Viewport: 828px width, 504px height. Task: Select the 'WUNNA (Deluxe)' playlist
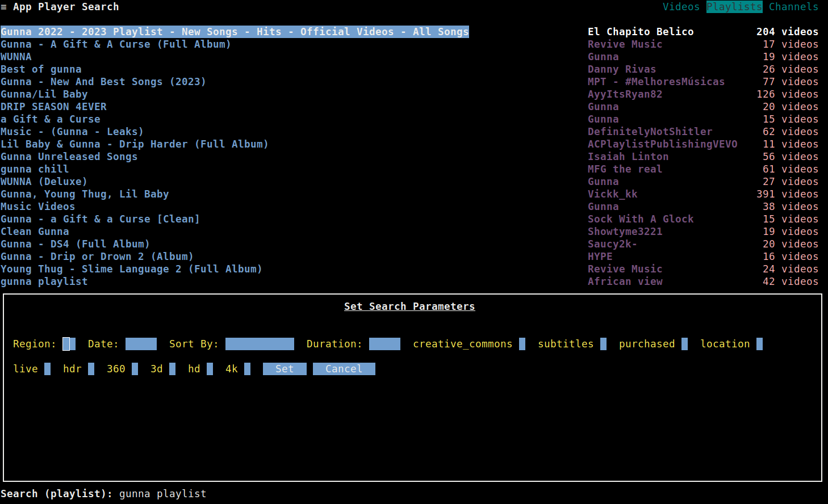44,182
